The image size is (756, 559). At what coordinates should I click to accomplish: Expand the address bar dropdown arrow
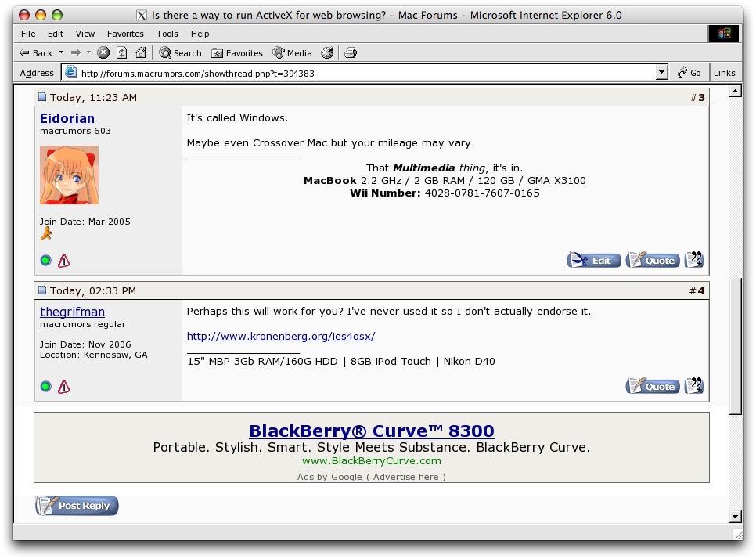(x=661, y=73)
